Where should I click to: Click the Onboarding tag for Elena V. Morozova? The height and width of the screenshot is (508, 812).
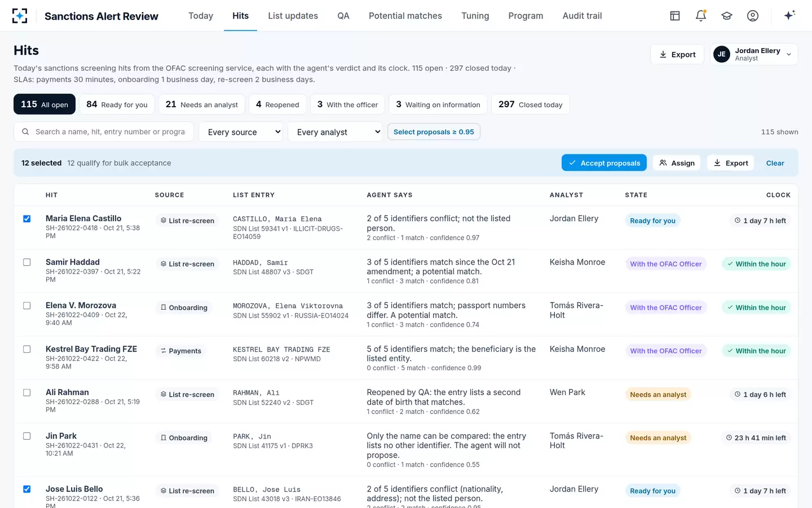184,308
